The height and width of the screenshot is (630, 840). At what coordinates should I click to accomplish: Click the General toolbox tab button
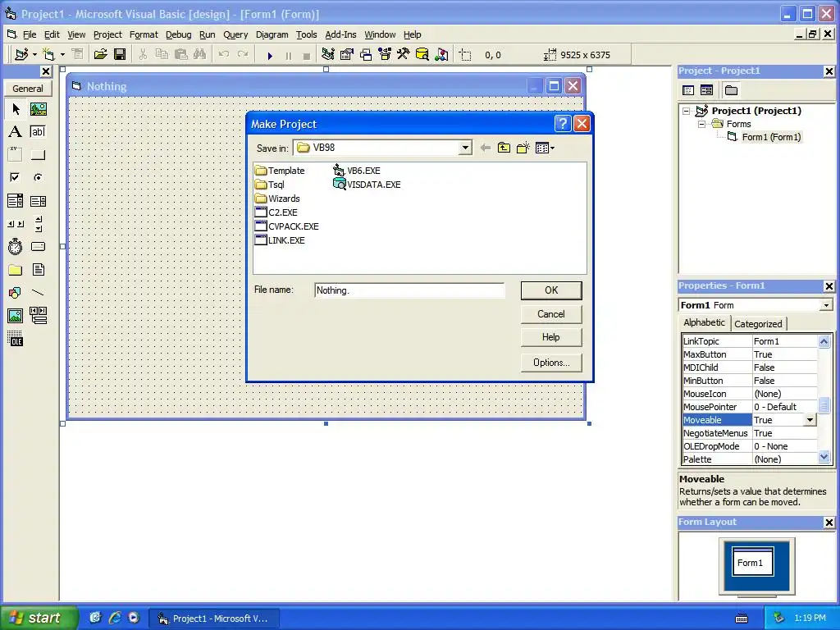coord(28,89)
